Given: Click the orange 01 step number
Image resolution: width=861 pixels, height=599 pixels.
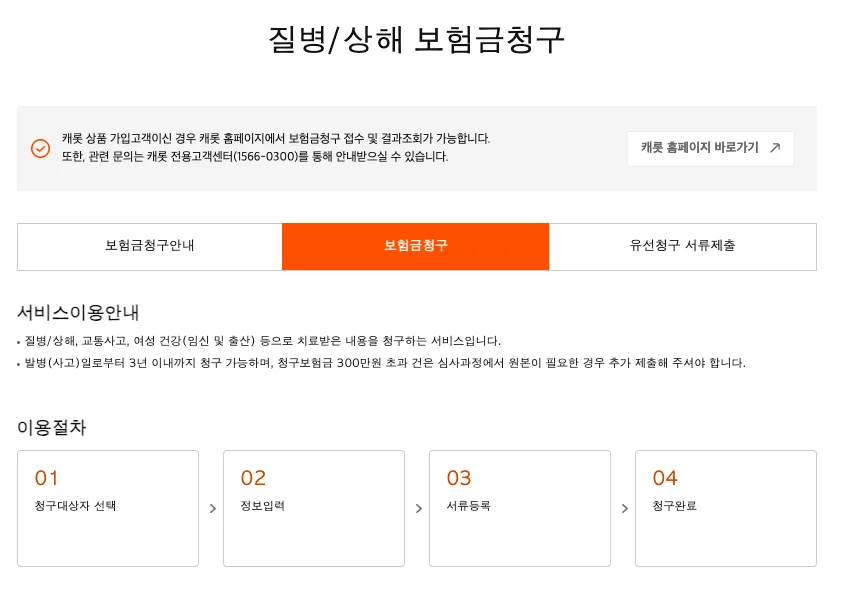Looking at the screenshot, I should pos(46,478).
